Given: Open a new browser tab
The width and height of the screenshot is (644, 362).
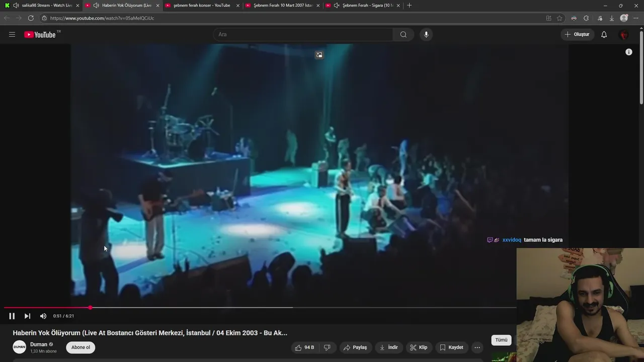Looking at the screenshot, I should click(x=409, y=6).
